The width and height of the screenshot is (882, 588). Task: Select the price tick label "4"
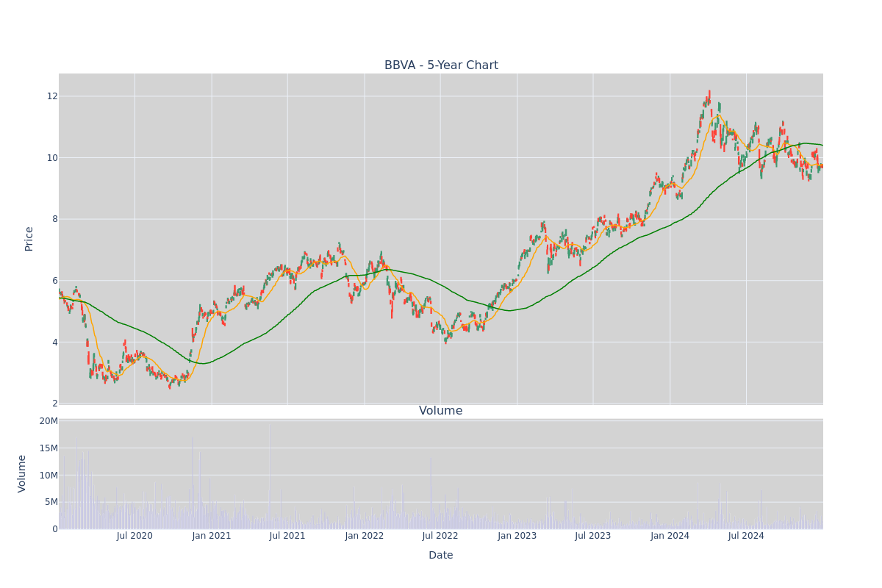point(54,343)
